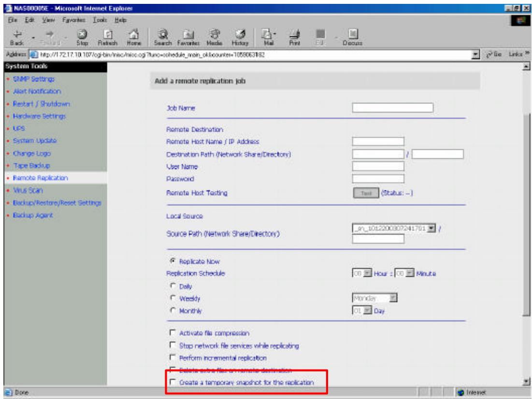The image size is (532, 399).
Task: Open the File menu
Action: 13,20
